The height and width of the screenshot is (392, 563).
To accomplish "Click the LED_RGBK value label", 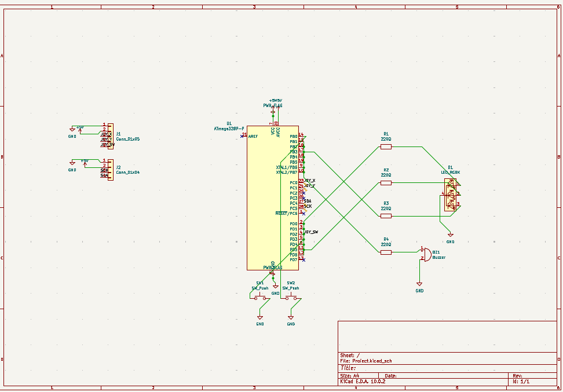I will [451, 173].
